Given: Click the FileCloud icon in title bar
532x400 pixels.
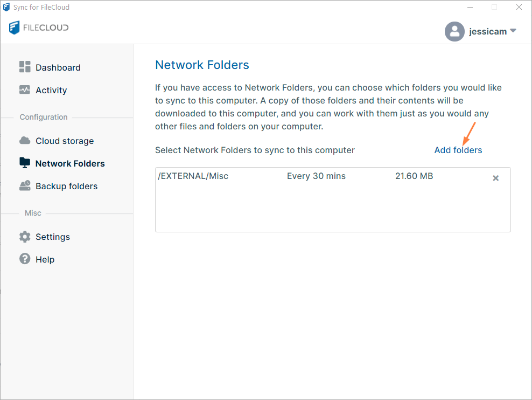Looking at the screenshot, I should [x=6, y=6].
